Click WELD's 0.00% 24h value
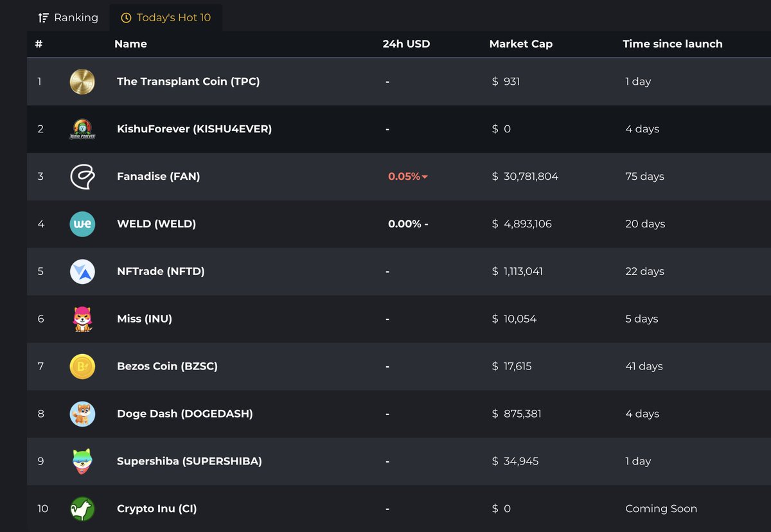Screen dimensions: 771x532 click(x=408, y=224)
